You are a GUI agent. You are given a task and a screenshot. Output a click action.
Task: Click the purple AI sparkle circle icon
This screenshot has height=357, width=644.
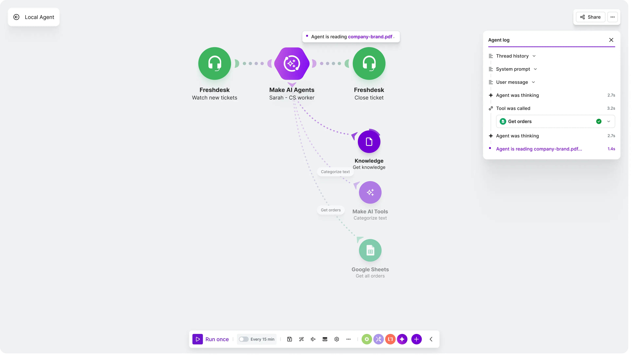click(402, 339)
